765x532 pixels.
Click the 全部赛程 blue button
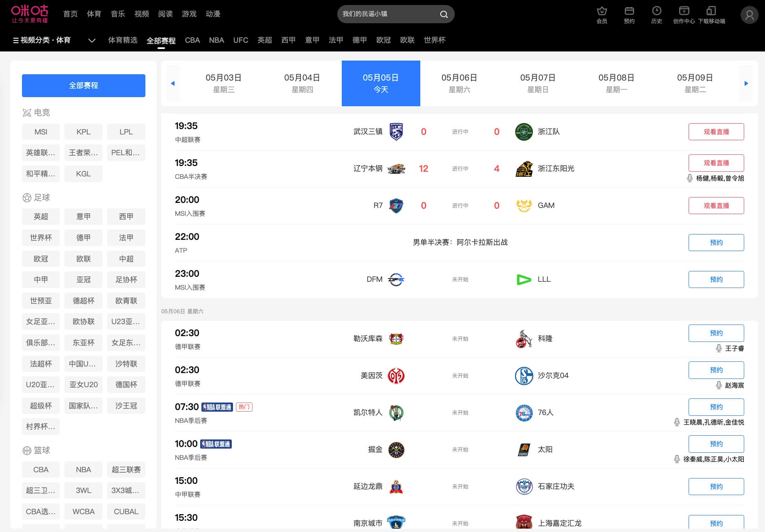83,85
